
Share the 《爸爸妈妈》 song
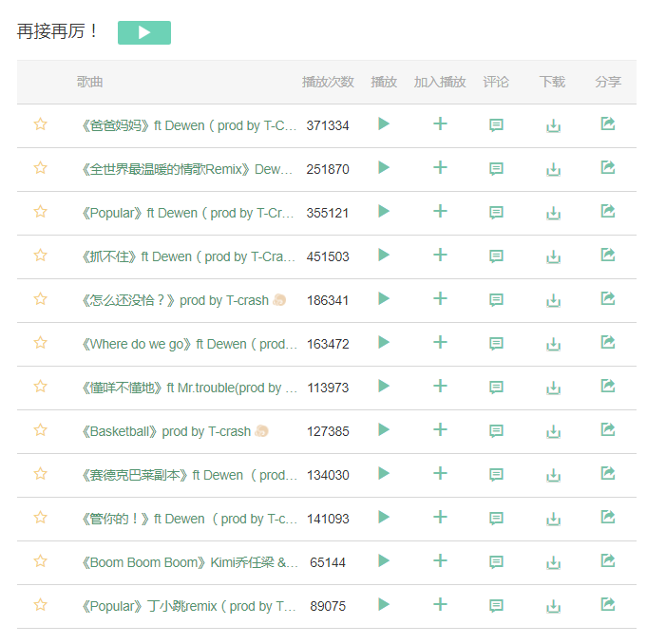click(x=608, y=123)
